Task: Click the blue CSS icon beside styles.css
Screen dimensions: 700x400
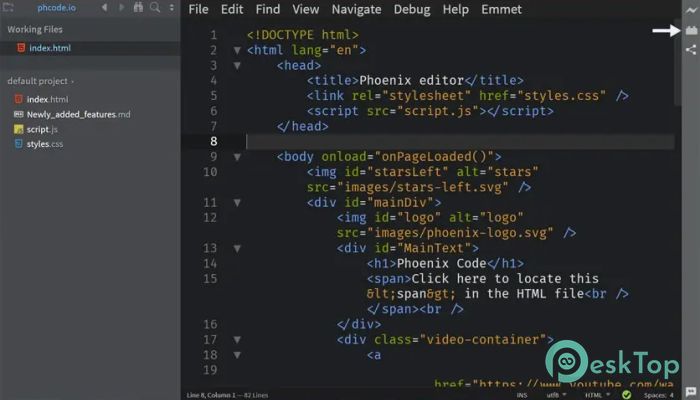Action: pyautogui.click(x=18, y=144)
